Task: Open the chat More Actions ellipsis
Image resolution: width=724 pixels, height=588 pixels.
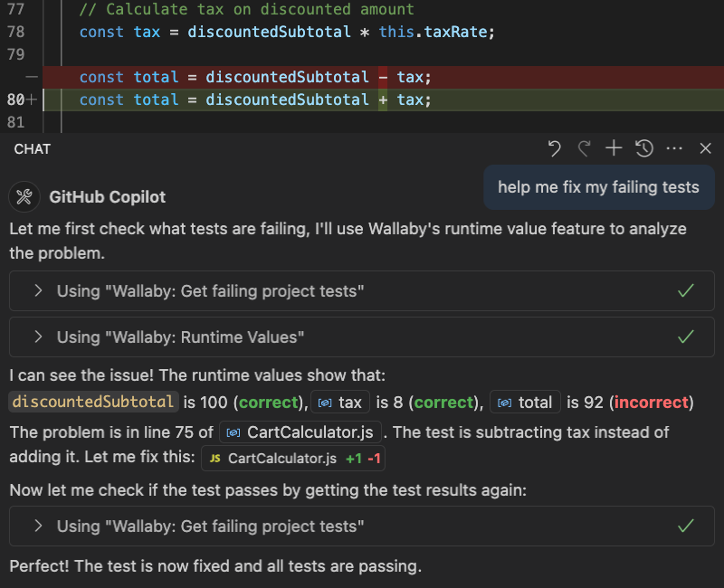Action: [673, 148]
